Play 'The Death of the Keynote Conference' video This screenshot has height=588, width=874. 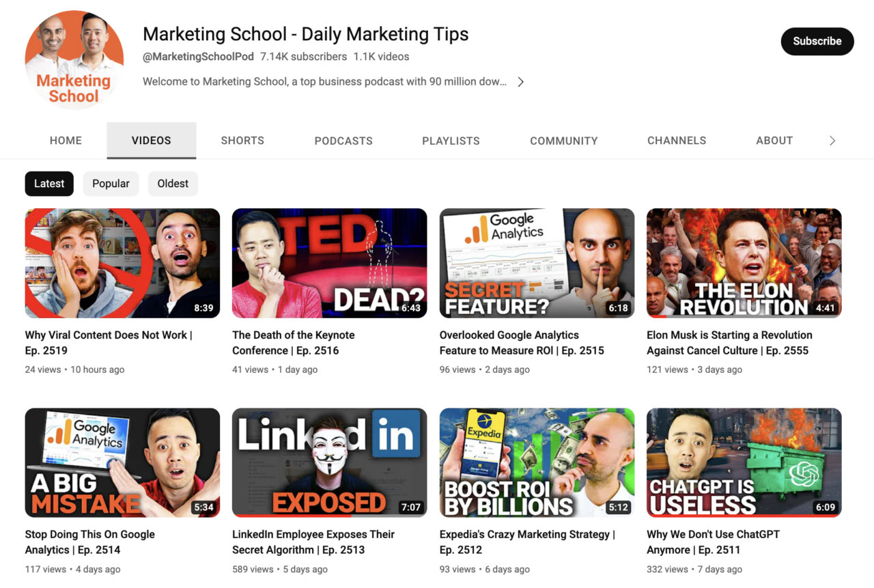pos(329,263)
